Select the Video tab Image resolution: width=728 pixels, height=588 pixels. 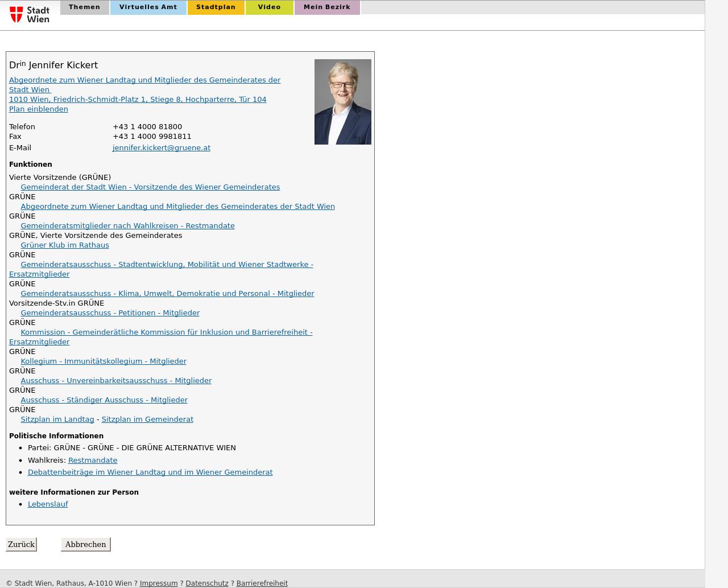click(269, 7)
